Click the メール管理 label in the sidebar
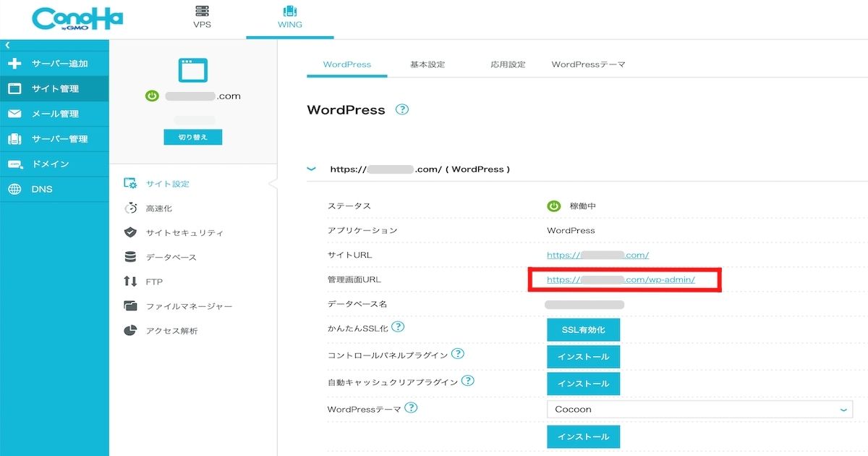Image resolution: width=868 pixels, height=456 pixels. 55,114
